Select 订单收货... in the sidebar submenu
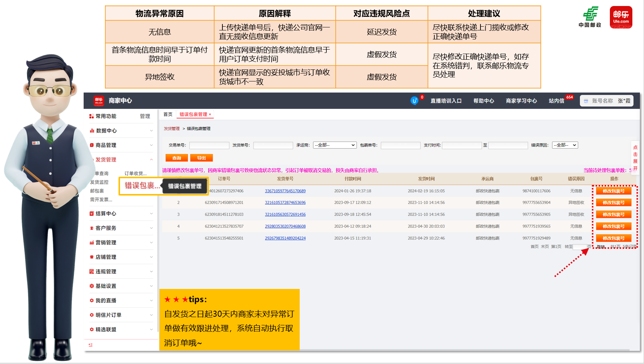Image resolution: width=644 pixels, height=364 pixels. pyautogui.click(x=135, y=173)
